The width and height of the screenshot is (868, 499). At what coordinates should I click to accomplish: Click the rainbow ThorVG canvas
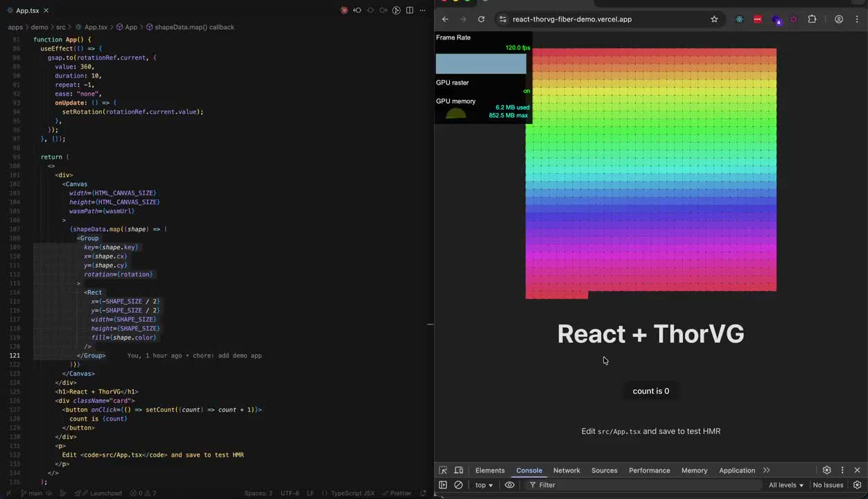651,173
